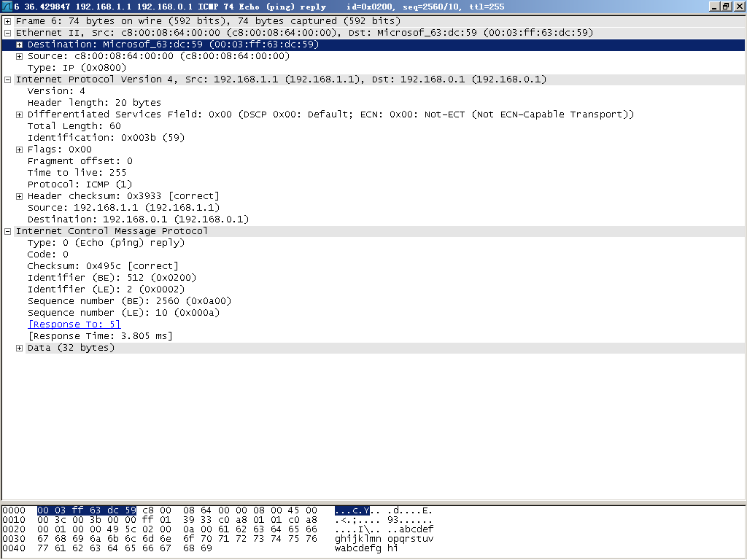Expand Differentiated Services Field node
The width and height of the screenshot is (747, 560).
[19, 114]
